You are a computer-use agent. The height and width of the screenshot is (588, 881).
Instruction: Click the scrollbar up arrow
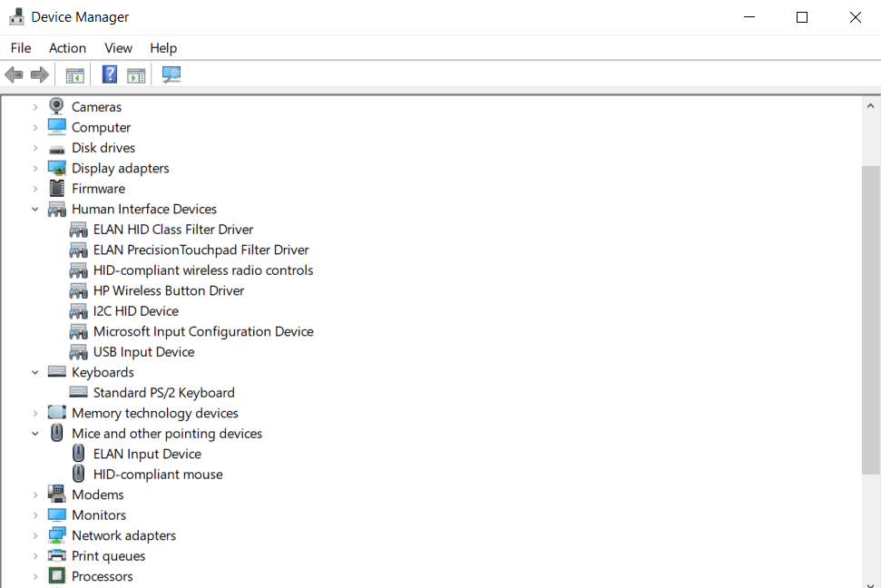click(870, 105)
